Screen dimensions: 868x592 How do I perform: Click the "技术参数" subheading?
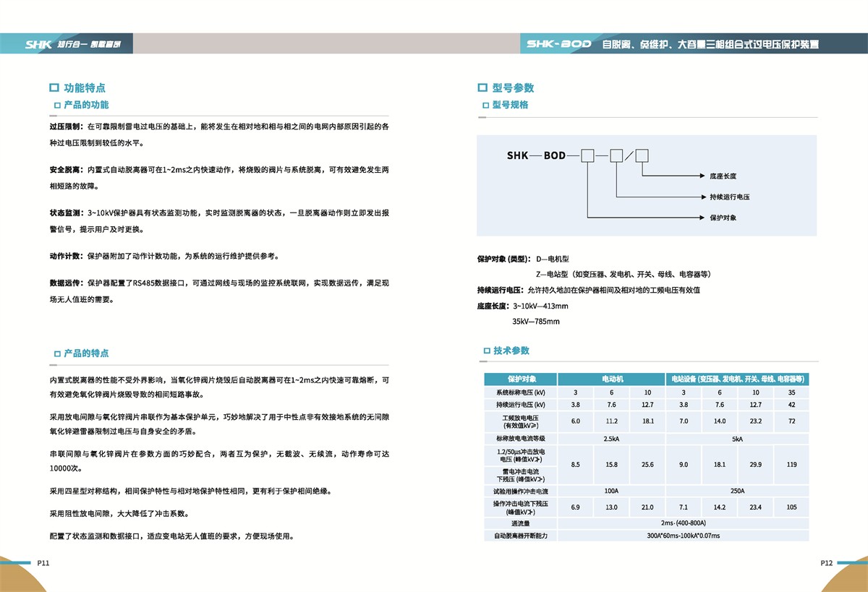point(511,351)
